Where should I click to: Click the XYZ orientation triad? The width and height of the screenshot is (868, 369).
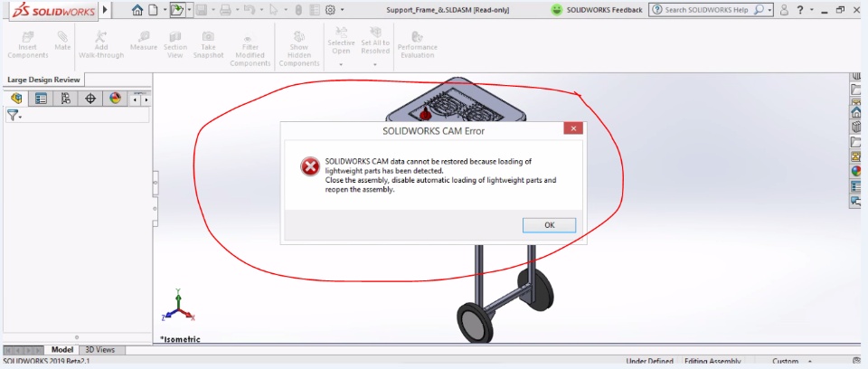point(178,306)
